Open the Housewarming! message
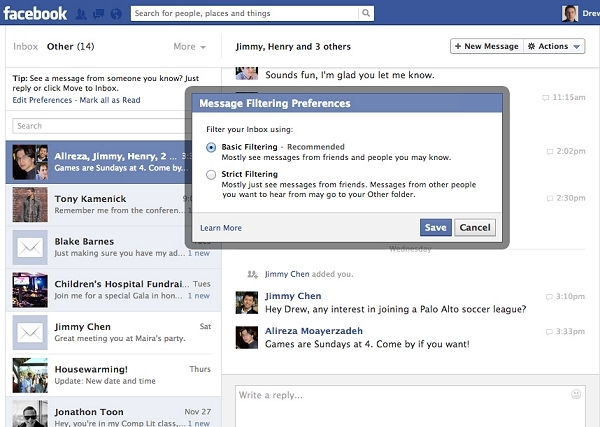This screenshot has width=600, height=427. [113, 375]
